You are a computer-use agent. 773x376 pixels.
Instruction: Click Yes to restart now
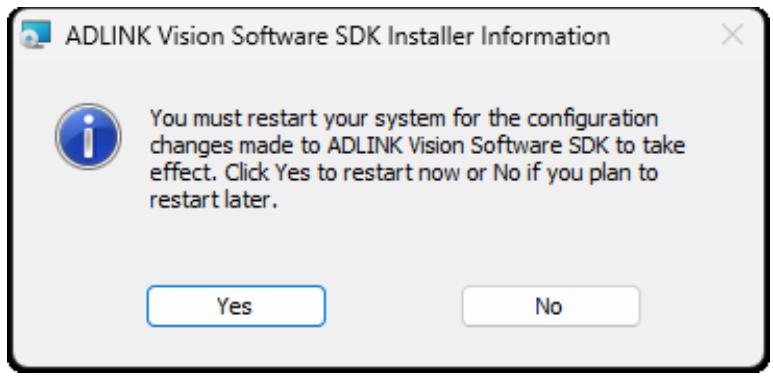click(236, 306)
